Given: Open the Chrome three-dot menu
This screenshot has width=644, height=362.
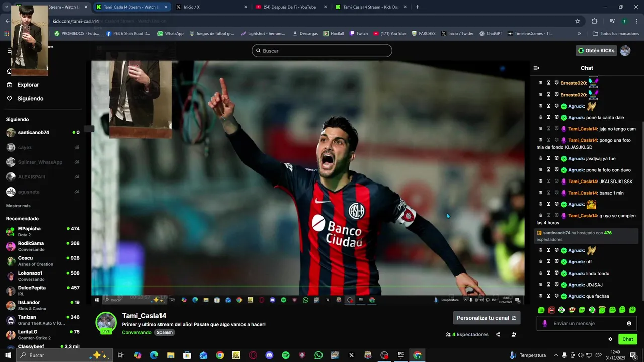Looking at the screenshot, I should click(637, 21).
